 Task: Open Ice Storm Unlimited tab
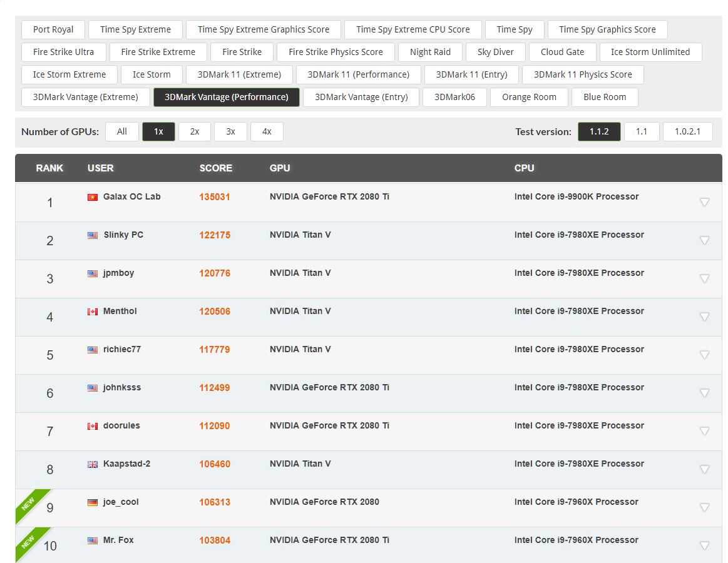coord(650,52)
